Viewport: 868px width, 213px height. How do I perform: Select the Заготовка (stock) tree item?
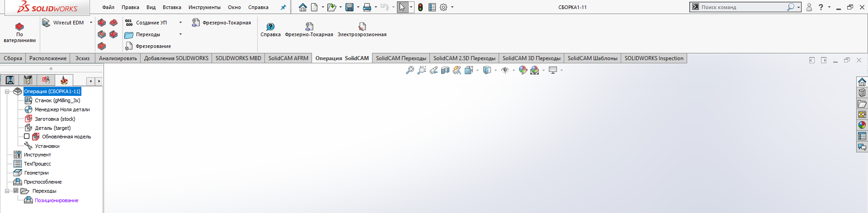click(55, 119)
